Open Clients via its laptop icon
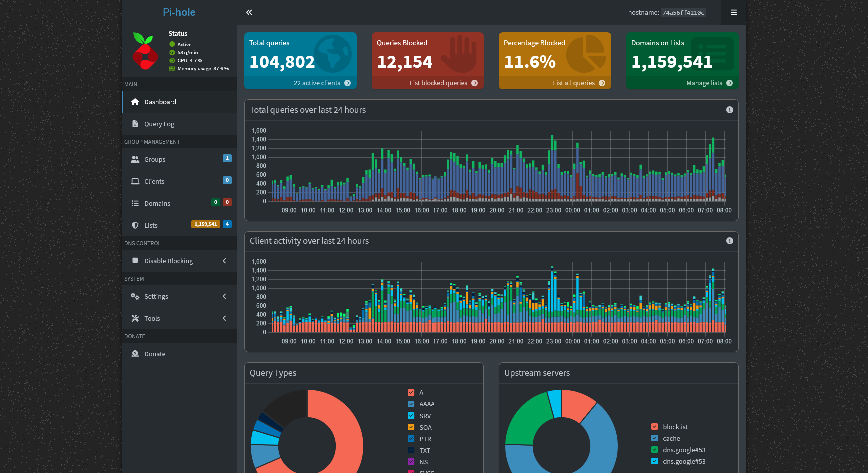 coord(135,181)
